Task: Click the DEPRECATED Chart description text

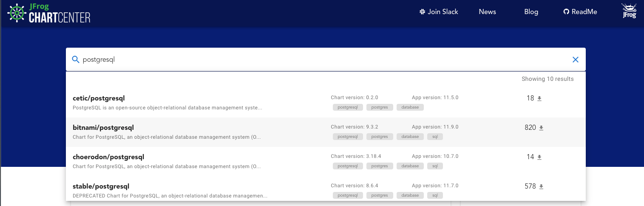Action: pos(170,196)
